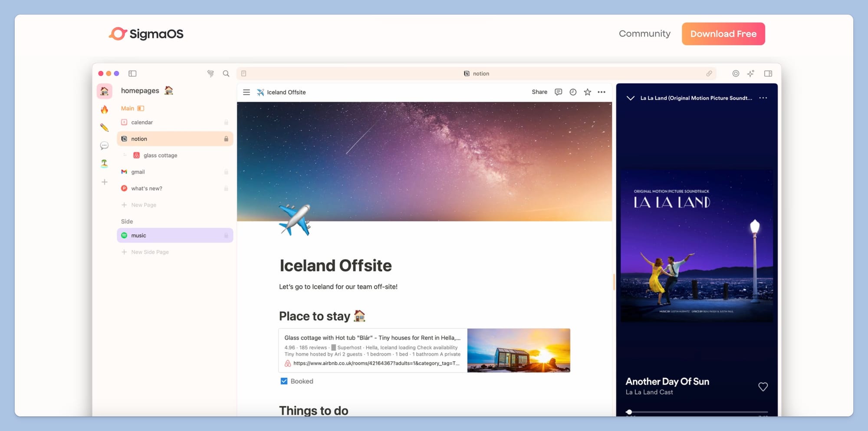
Task: Toggle lock on notion page
Action: click(x=226, y=139)
